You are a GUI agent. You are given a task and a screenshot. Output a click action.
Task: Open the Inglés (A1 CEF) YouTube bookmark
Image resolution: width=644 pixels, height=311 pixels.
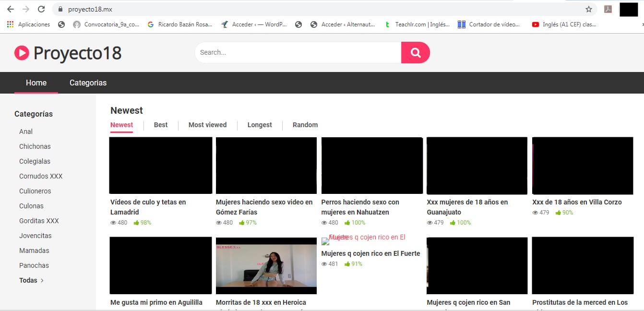(564, 24)
